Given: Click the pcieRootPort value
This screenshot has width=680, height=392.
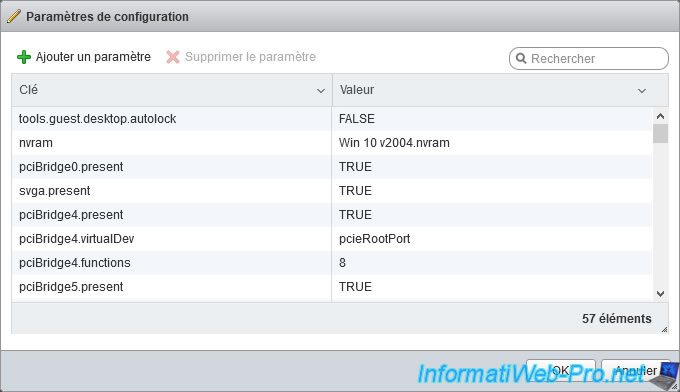Looking at the screenshot, I should 375,238.
